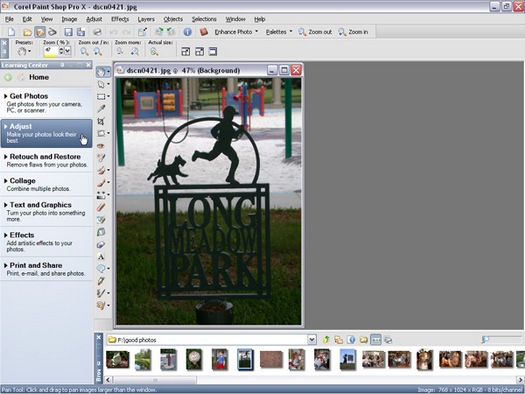The width and height of the screenshot is (525, 394).
Task: Select the first browser thumbnail with leaf
Action: click(118, 359)
